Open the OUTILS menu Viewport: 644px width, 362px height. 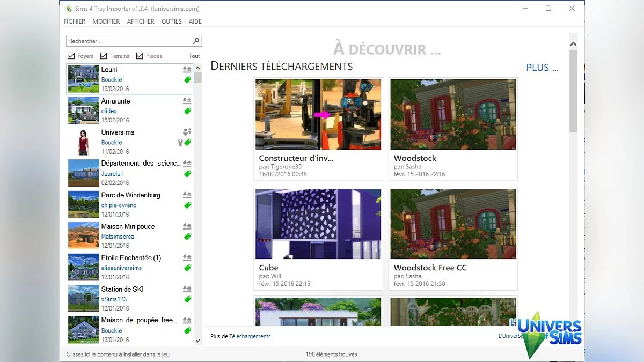click(x=171, y=21)
